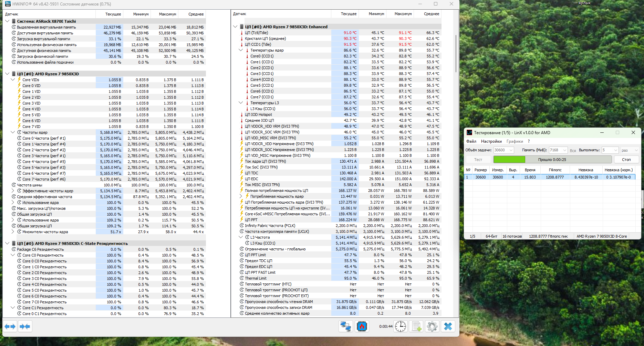Click the ГФлопс column header in LinX

click(555, 170)
